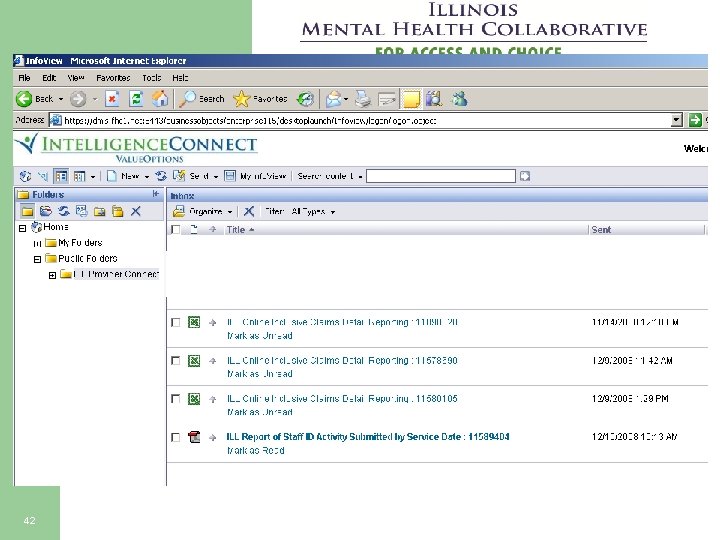Toggle the tree panel view icon
Screen dimensions: 720x540
coord(61,176)
